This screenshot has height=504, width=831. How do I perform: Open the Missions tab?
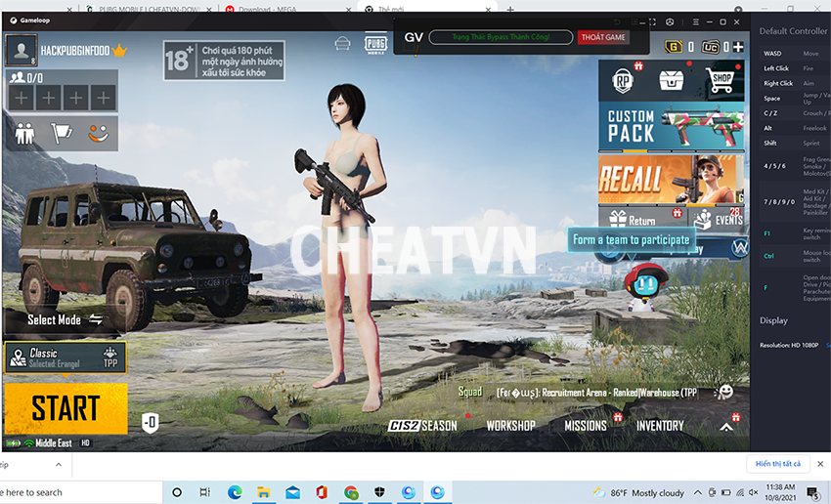[586, 426]
